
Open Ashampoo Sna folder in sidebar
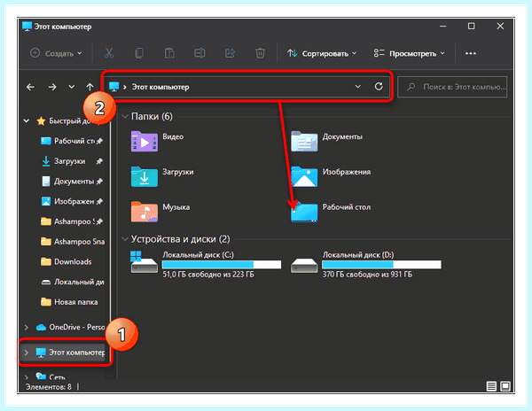click(73, 242)
